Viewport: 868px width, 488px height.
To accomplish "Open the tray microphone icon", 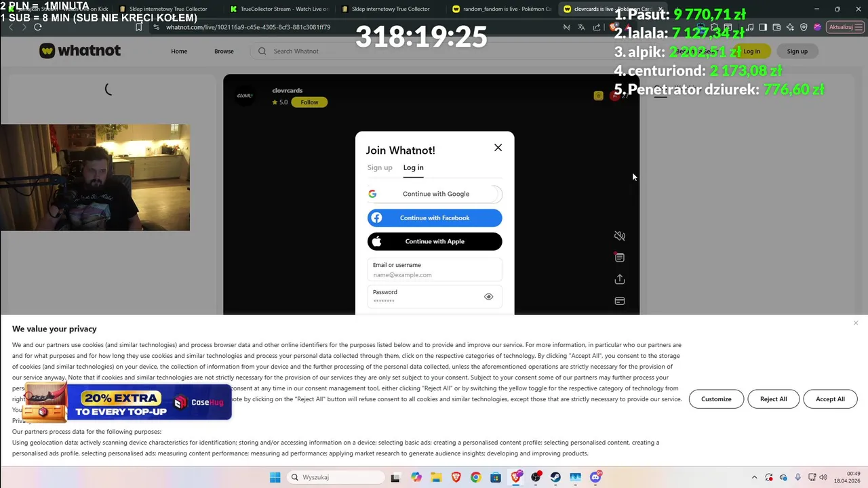I will [x=798, y=477].
